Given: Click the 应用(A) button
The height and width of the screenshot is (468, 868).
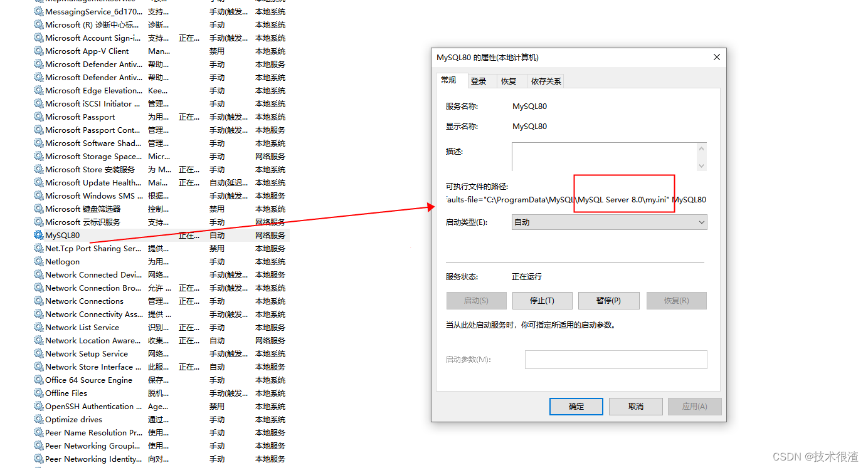Looking at the screenshot, I should (694, 407).
